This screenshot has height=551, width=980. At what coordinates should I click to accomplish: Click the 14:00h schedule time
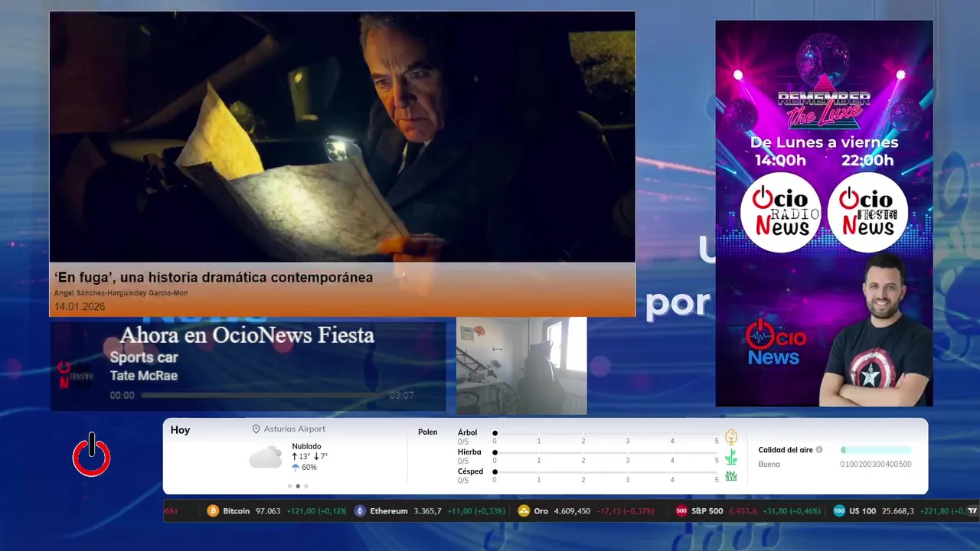point(781,160)
